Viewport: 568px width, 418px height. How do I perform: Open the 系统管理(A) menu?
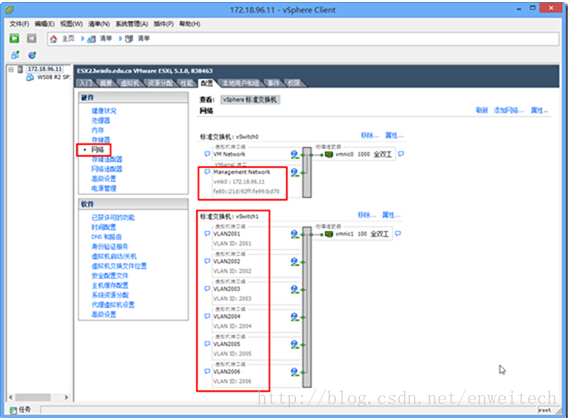(131, 24)
